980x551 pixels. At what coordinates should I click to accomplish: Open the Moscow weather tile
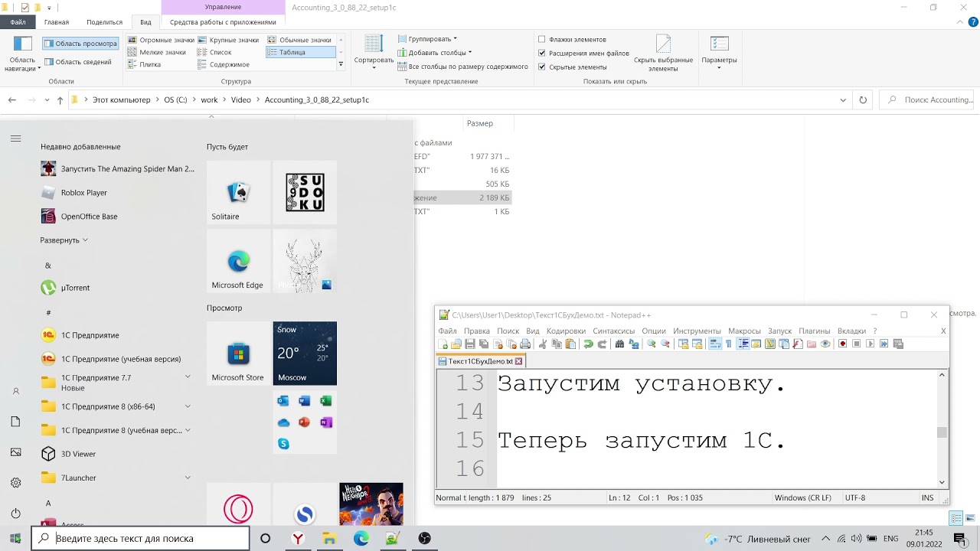click(x=305, y=353)
